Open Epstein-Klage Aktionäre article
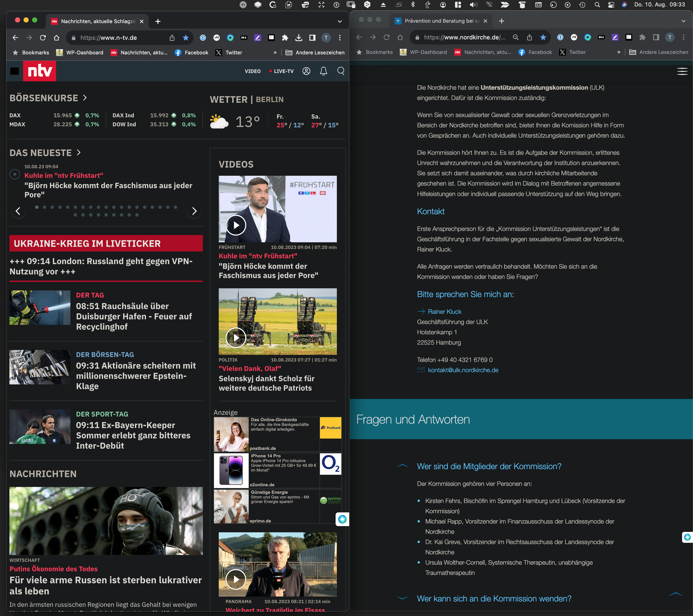 coord(136,376)
